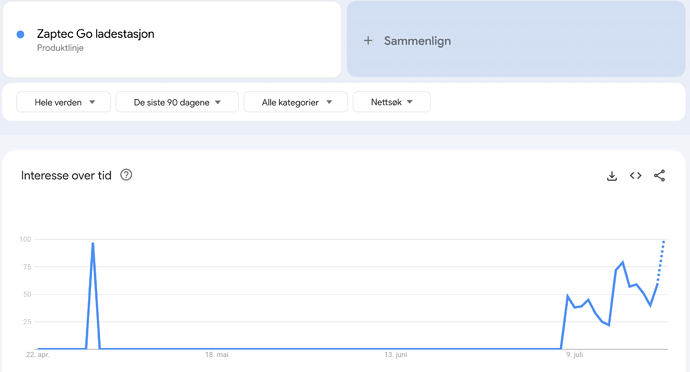Click the Produktlinje subtitle text
690x372 pixels.
(x=60, y=48)
